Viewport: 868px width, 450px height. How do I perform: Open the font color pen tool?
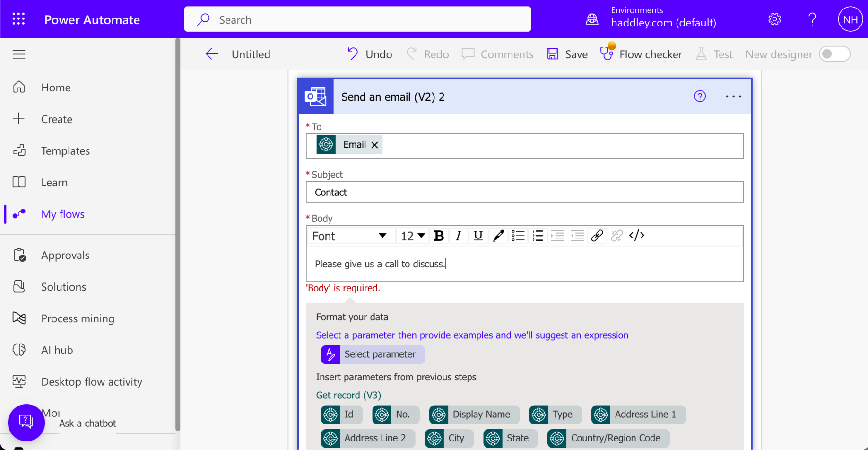click(498, 236)
